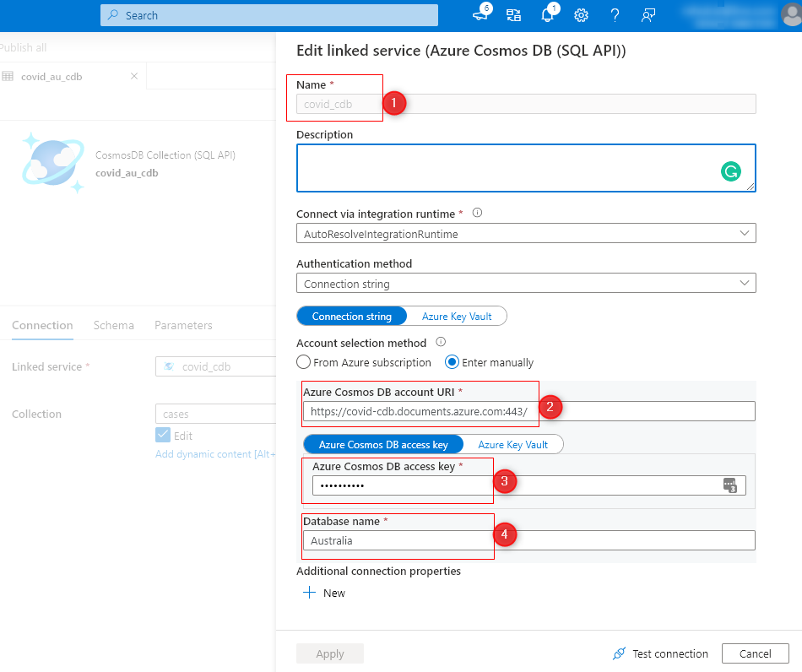Click the integration runtime info icon
The image size is (802, 672).
pyautogui.click(x=477, y=213)
